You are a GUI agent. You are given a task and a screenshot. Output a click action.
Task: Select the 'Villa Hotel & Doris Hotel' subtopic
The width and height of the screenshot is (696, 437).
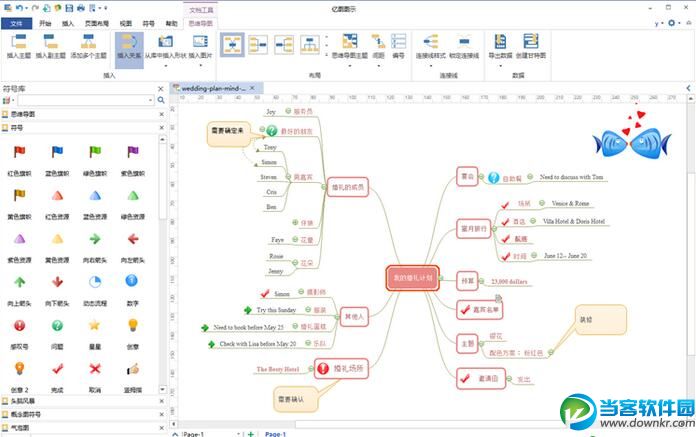point(573,221)
